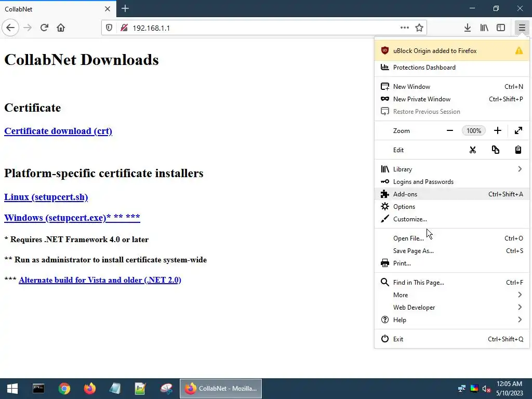Expand the Web Developer submenu
This screenshot has width=532, height=399.
point(451,308)
